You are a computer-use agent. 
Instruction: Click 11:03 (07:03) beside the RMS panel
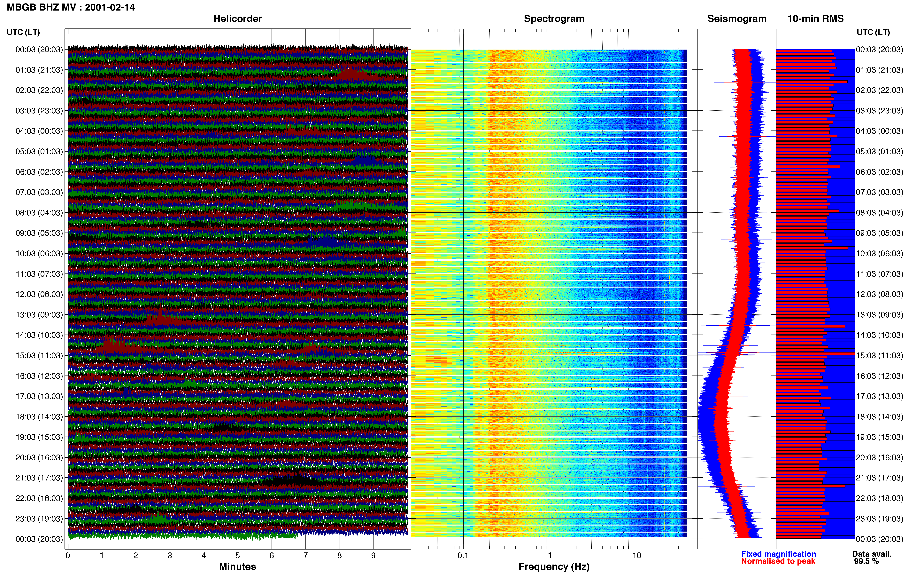tap(880, 274)
